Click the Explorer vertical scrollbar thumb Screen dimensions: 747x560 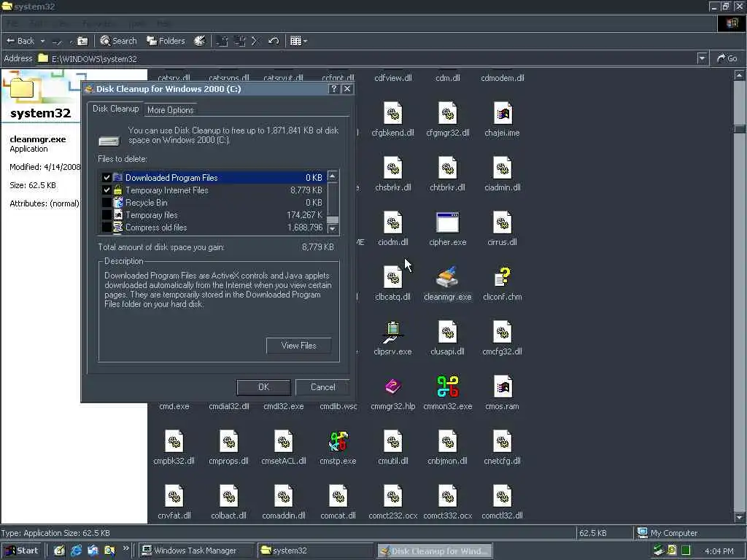[739, 130]
